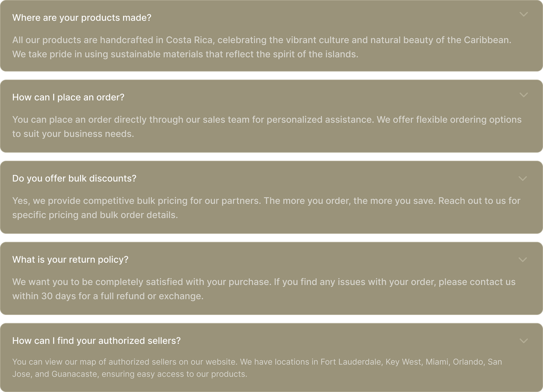Select the 'How can I place an order?' question

tap(68, 97)
